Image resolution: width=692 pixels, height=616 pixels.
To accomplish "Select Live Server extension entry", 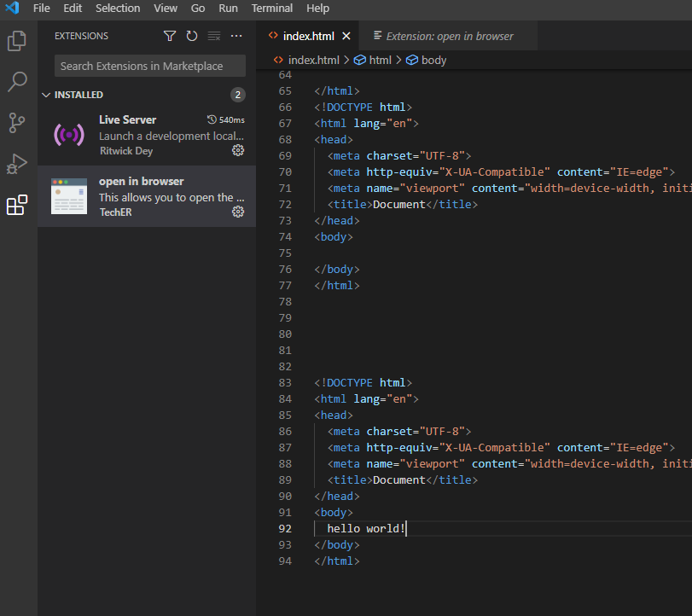I will pos(147,135).
